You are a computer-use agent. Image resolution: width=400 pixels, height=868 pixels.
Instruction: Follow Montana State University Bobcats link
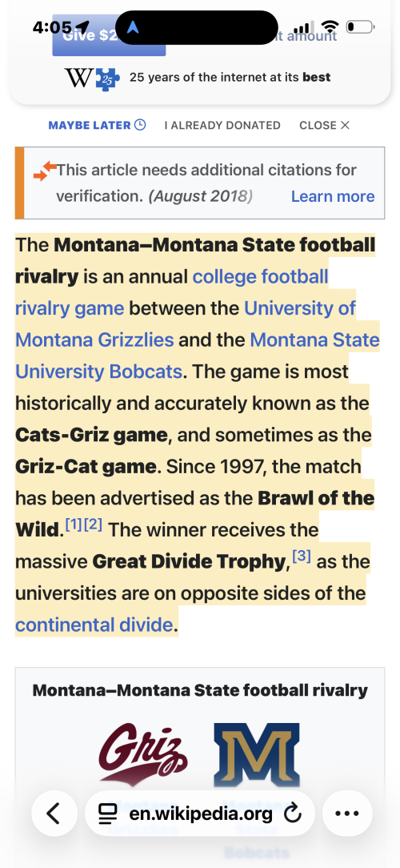198,355
